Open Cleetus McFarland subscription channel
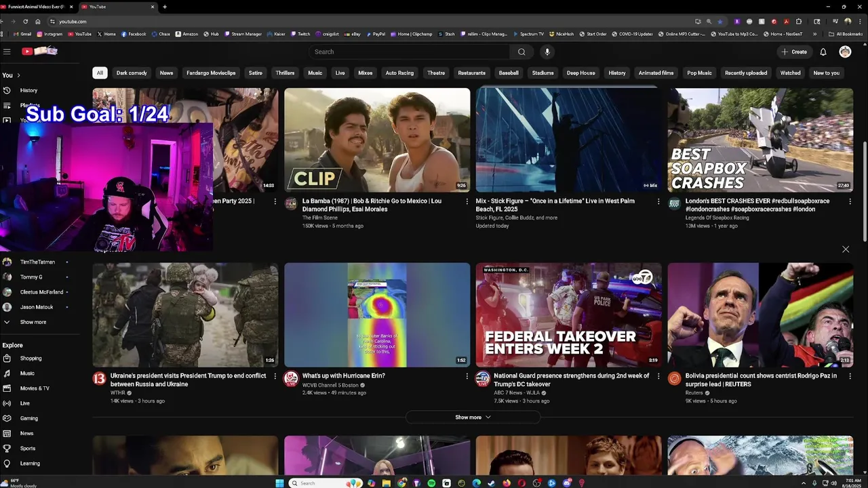 point(41,292)
